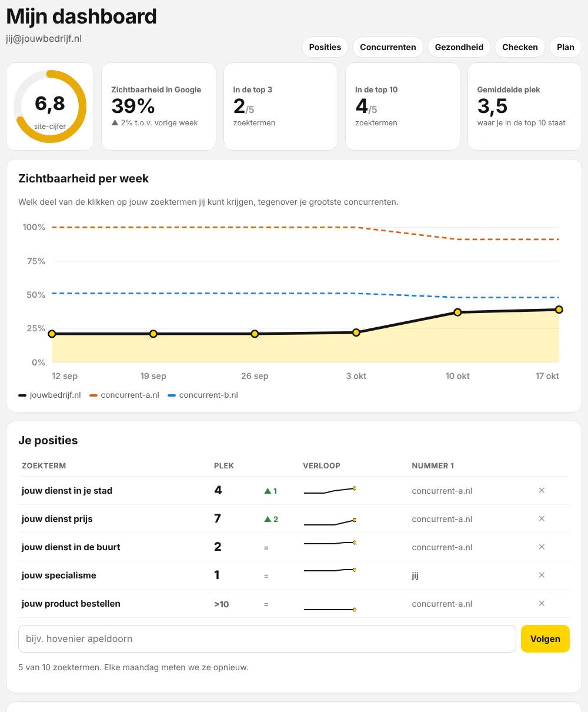Delete the 'jouw specialisme' row with its X

click(542, 575)
